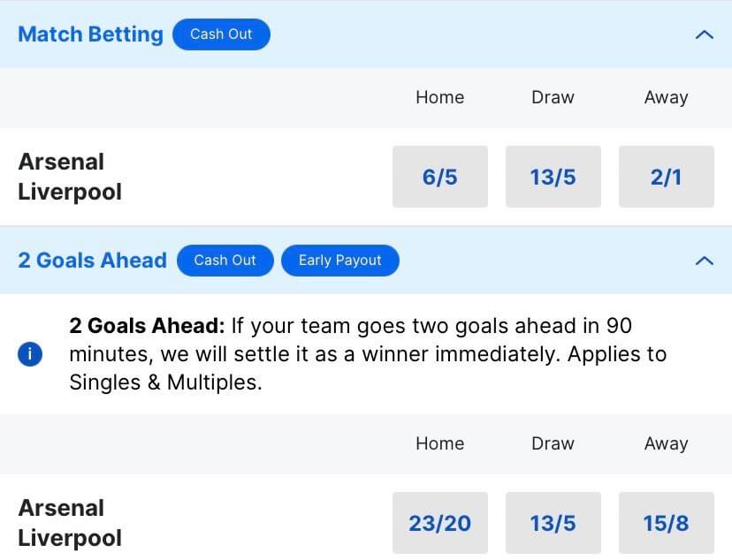Click Arsenal team name in 2 Goals Ahead row

tap(61, 508)
